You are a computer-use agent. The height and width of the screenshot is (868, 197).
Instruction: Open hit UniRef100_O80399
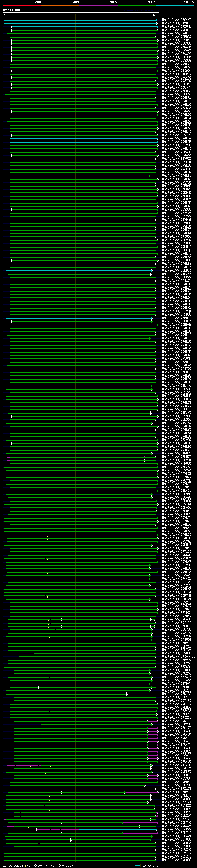point(177,54)
